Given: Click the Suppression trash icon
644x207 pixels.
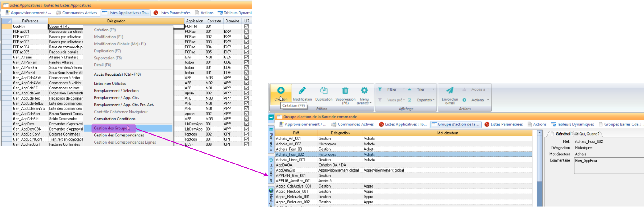Looking at the screenshot, I should pyautogui.click(x=345, y=90).
